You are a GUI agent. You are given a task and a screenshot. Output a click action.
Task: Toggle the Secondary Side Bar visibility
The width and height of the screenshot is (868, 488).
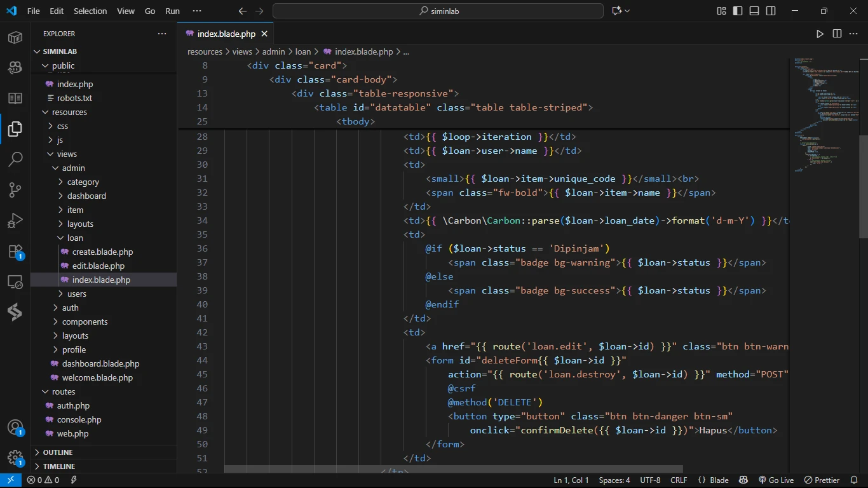coord(771,11)
